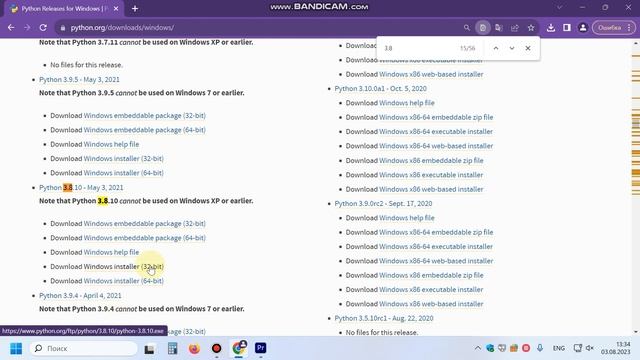Download 3.9.5 embeddable package (32-bit)
The height and width of the screenshot is (360, 640).
tap(144, 116)
